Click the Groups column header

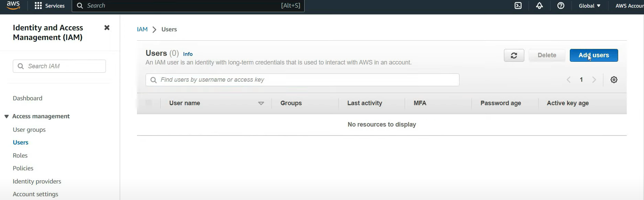point(291,103)
